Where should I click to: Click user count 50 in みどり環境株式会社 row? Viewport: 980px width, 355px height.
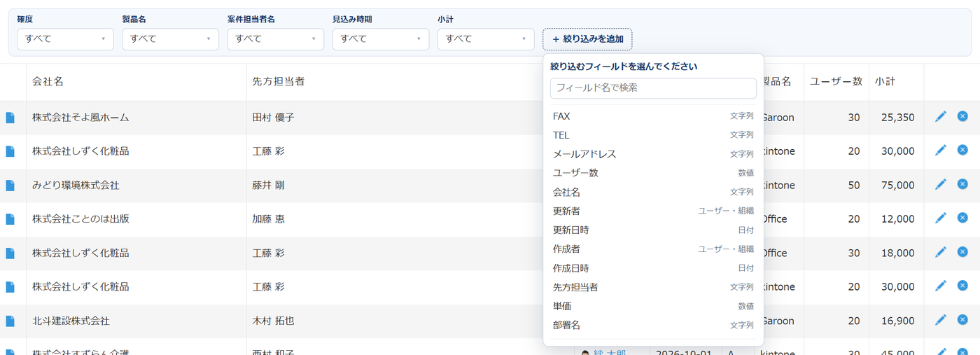(x=854, y=186)
